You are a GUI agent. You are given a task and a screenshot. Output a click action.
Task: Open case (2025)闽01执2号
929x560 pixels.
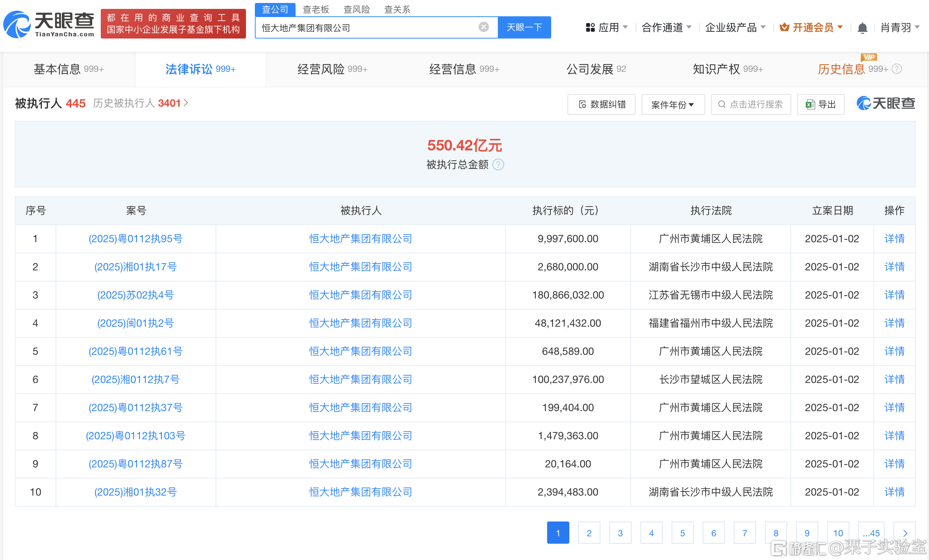click(135, 323)
